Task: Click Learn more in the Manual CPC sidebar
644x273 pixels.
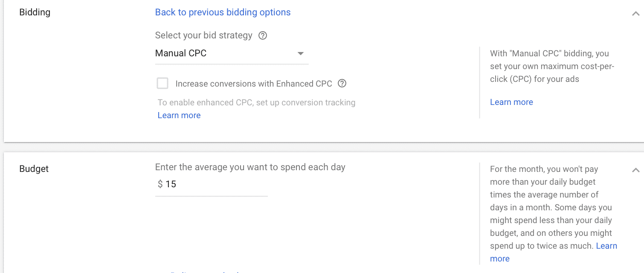Action: point(511,102)
